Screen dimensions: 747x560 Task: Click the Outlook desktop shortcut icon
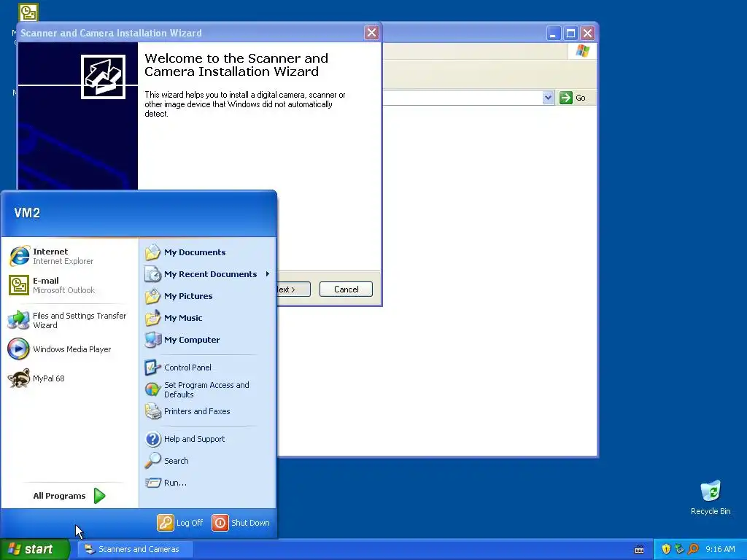28,12
